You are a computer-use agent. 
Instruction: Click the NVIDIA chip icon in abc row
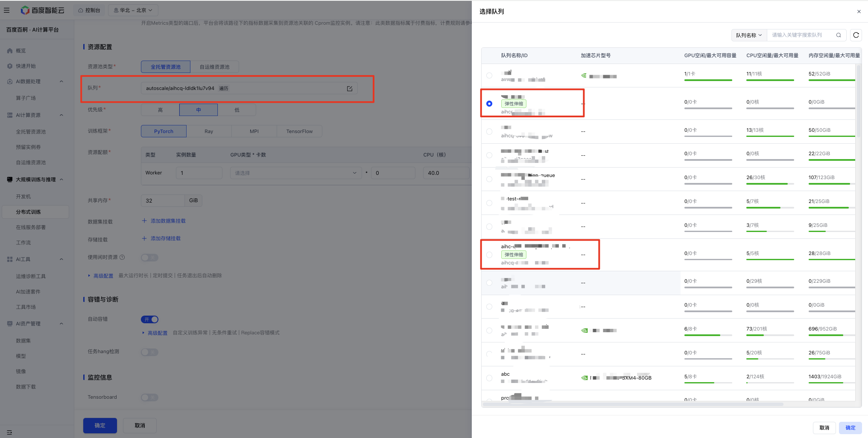585,378
